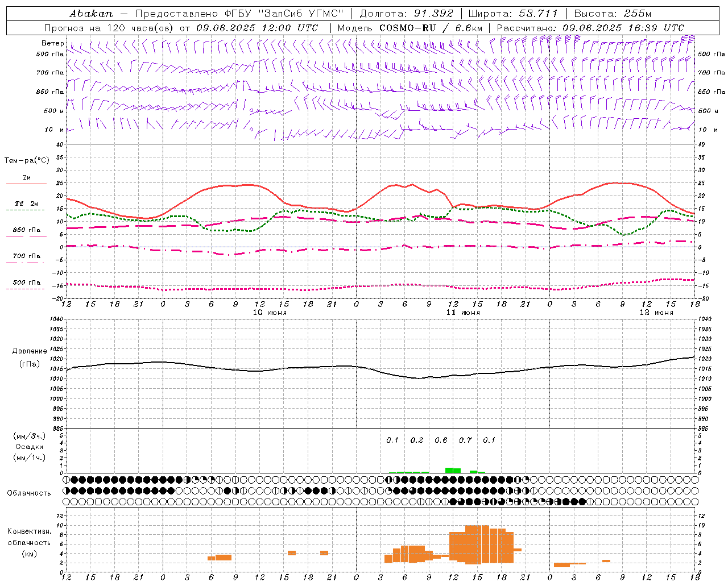728x582 pixels.
Task: Click the Осадки precipitation label
Action: click(29, 447)
